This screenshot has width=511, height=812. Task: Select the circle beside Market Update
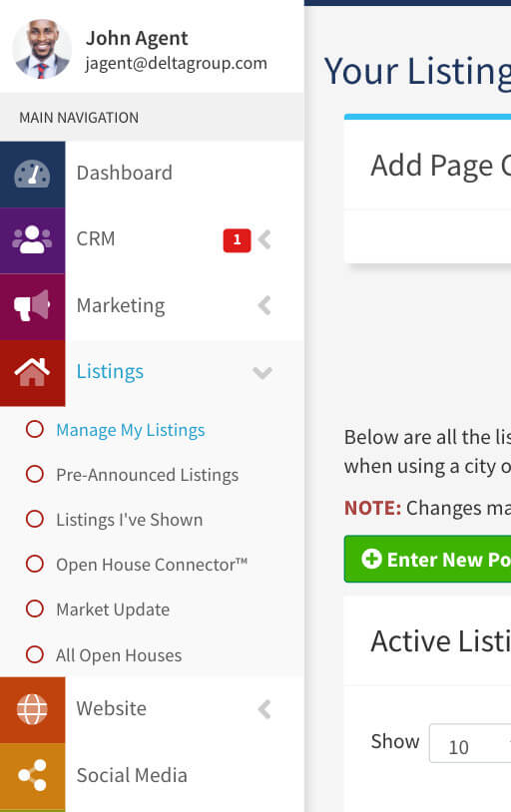(35, 609)
